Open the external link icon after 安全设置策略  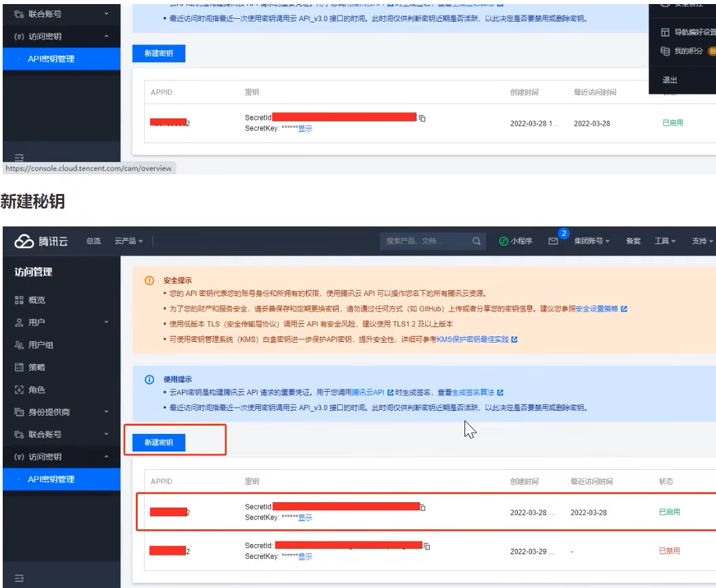624,309
